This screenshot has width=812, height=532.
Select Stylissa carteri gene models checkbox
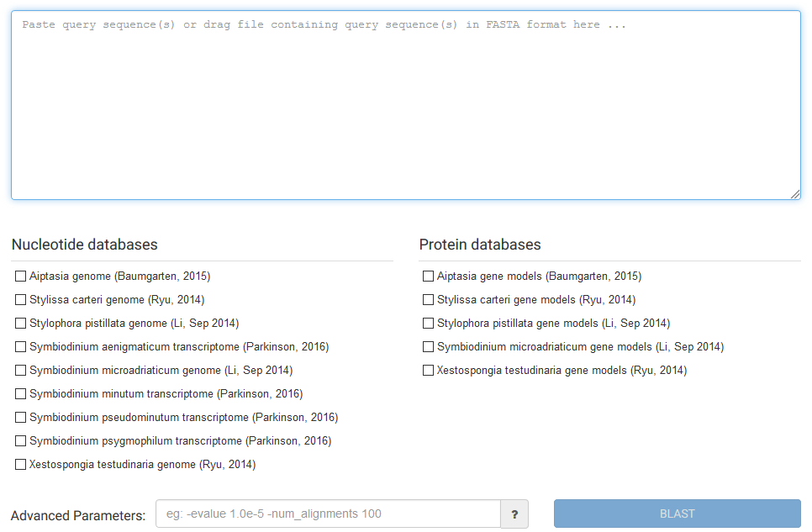428,299
